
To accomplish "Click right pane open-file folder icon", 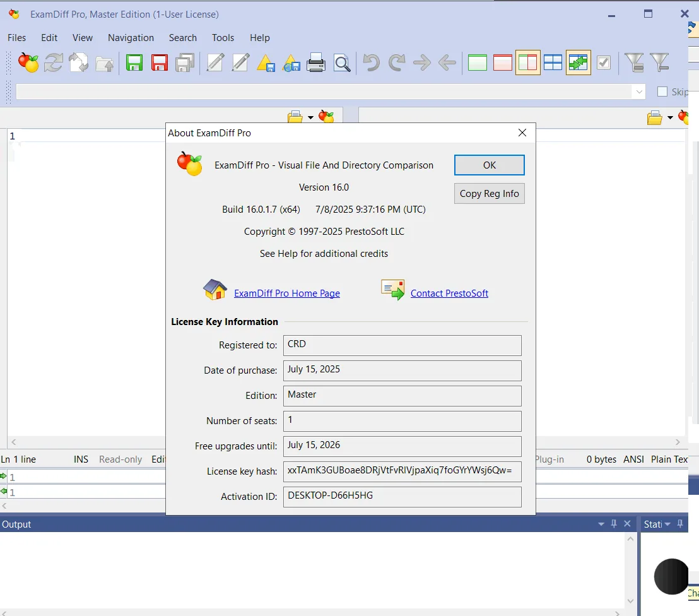I will (654, 118).
